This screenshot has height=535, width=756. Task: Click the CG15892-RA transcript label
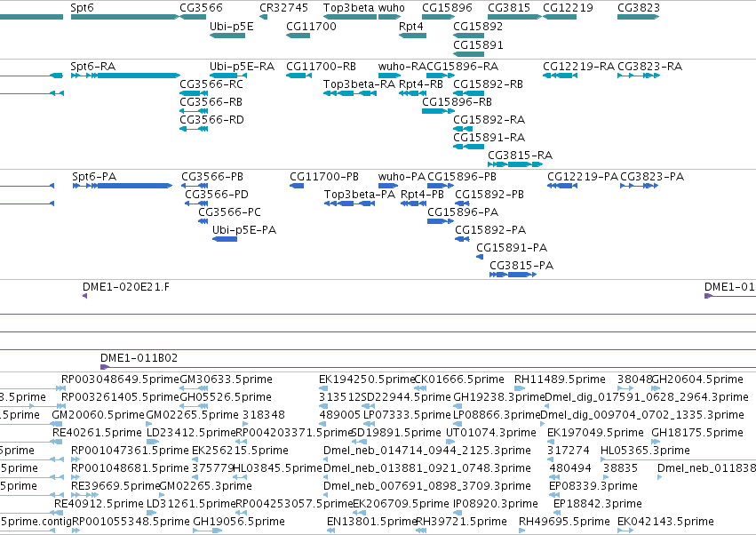pos(489,119)
